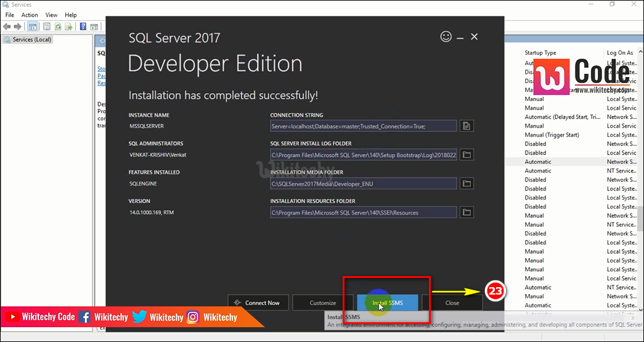Open the Action menu

30,15
